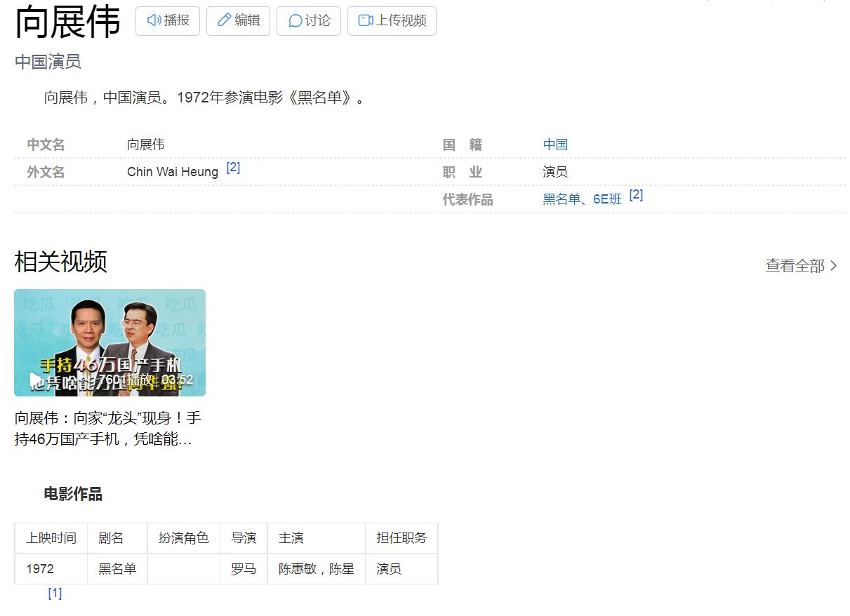Open the 向展伟 related video thumbnail
This screenshot has width=850, height=616.
pos(109,342)
